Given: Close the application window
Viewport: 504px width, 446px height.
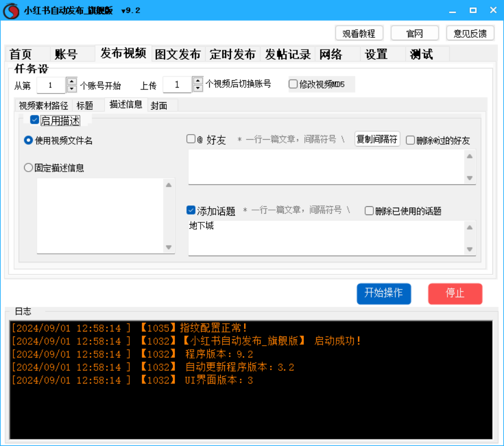Looking at the screenshot, I should click(493, 10).
